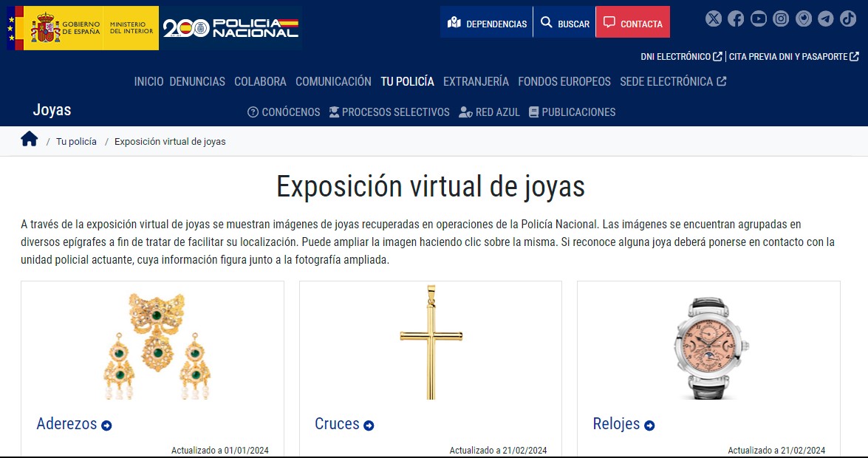868x458 pixels.
Task: Open the Telegram social icon
Action: coord(826,19)
